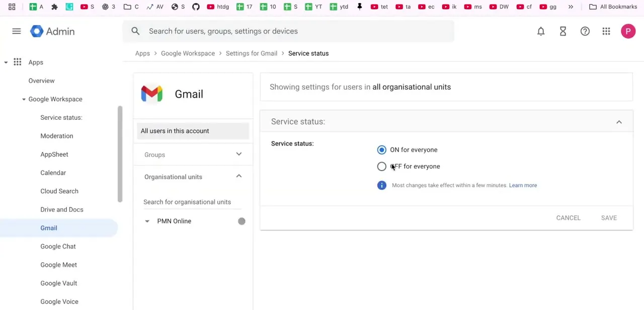Open Google Voice in the sidebar
Image resolution: width=644 pixels, height=310 pixels.
click(x=59, y=301)
